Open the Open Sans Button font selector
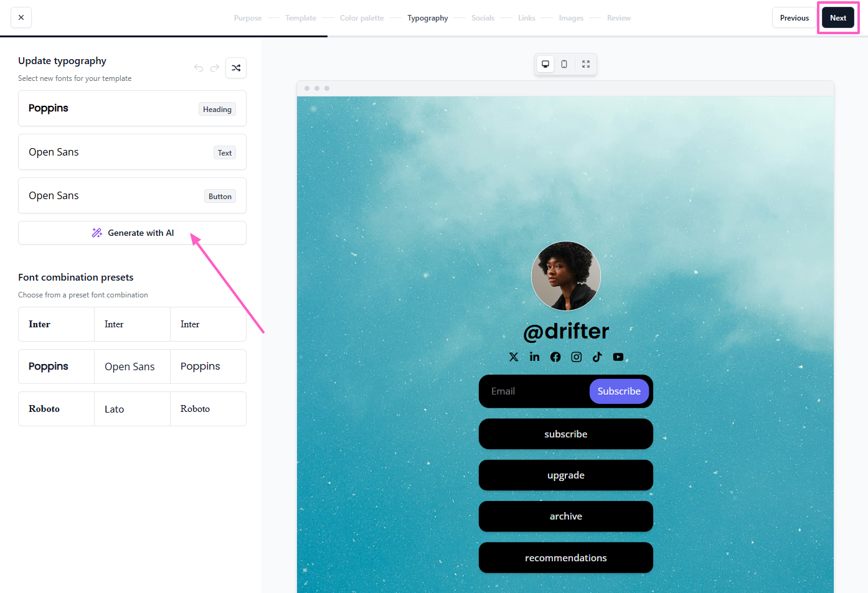The height and width of the screenshot is (593, 868). (132, 195)
